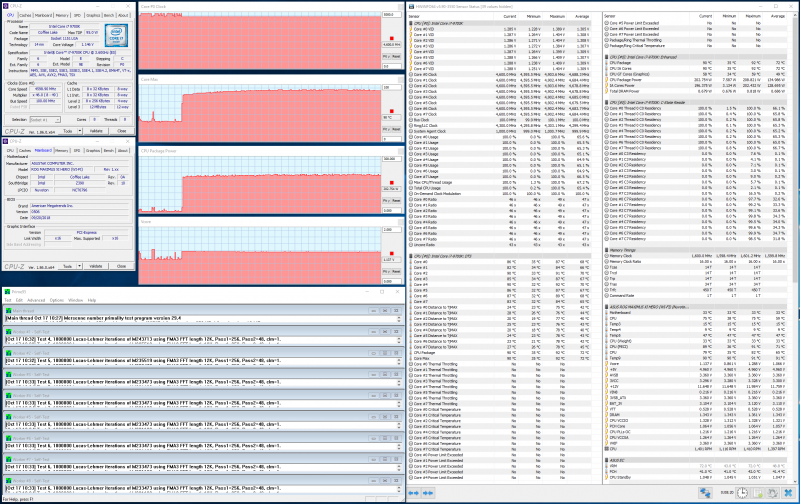The image size is (800, 504).
Task: Open sensor settings gear icon in HWiNFO
Action: coord(773,493)
